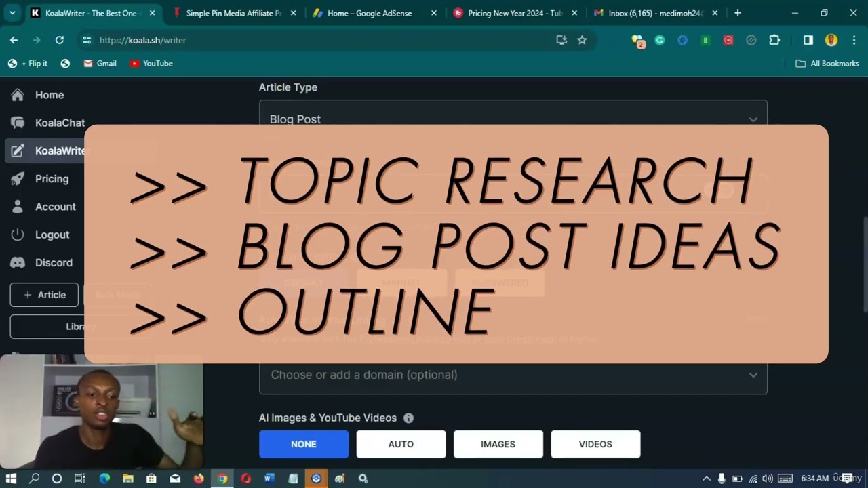Open the Library button in sidebar
Viewport: 868px width, 488px height.
(x=80, y=327)
